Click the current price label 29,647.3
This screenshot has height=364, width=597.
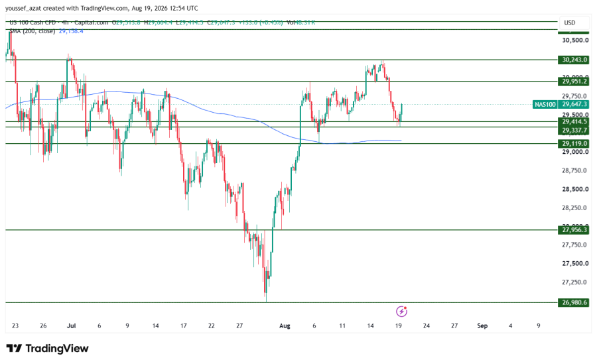tap(574, 104)
